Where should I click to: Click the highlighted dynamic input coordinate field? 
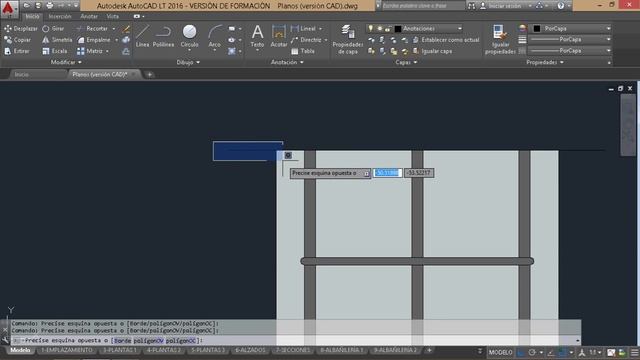click(387, 173)
